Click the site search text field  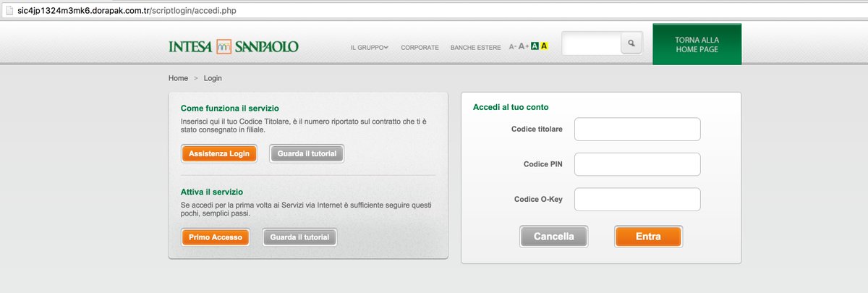592,44
